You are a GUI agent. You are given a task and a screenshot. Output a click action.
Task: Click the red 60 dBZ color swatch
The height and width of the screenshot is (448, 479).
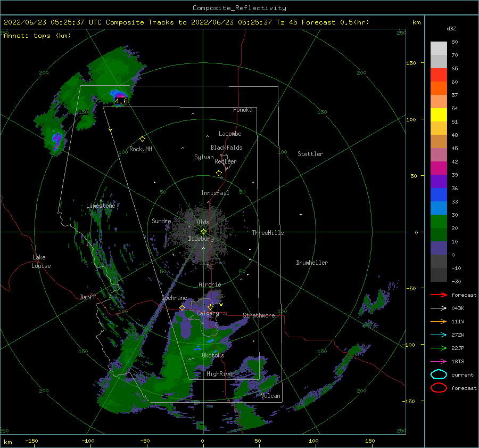point(439,75)
